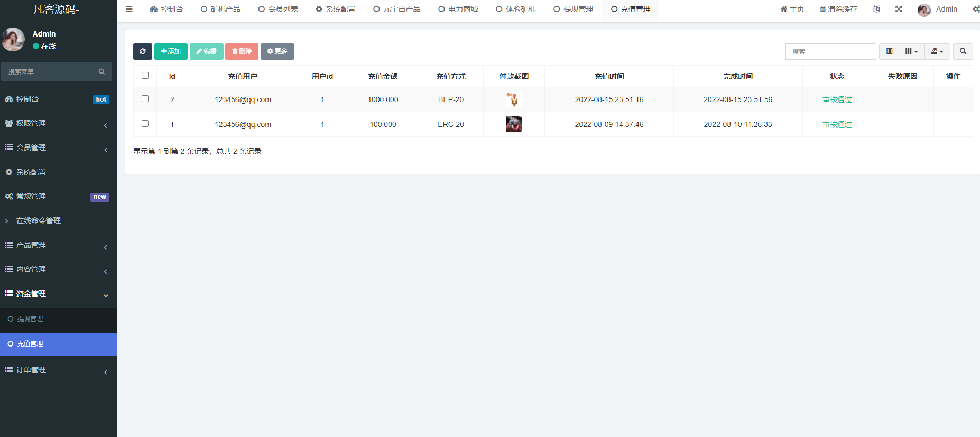Image resolution: width=980 pixels, height=437 pixels.
Task: Select the checkbox for record Id 1
Action: [145, 124]
